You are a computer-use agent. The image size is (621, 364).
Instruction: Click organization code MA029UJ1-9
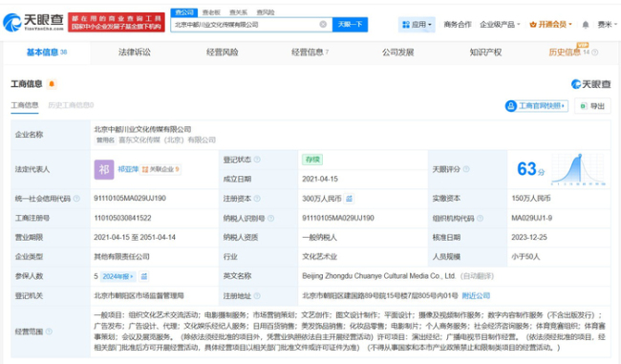531,218
